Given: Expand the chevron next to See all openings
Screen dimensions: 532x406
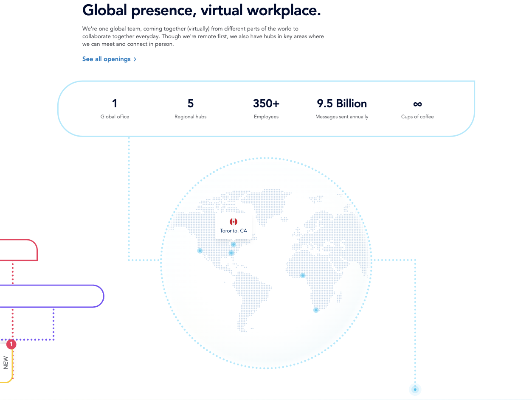Looking at the screenshot, I should [x=135, y=59].
